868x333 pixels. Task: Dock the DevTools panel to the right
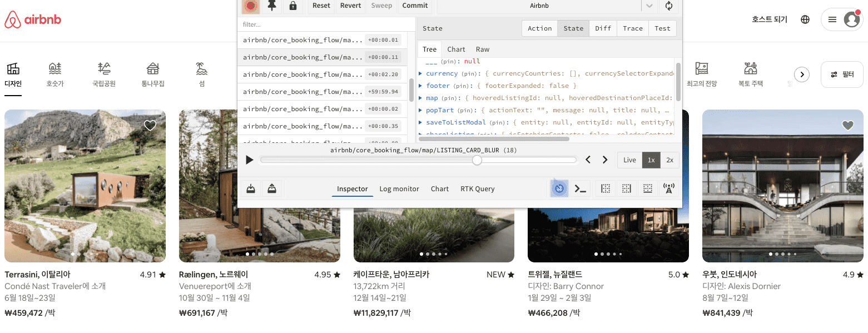click(x=627, y=189)
